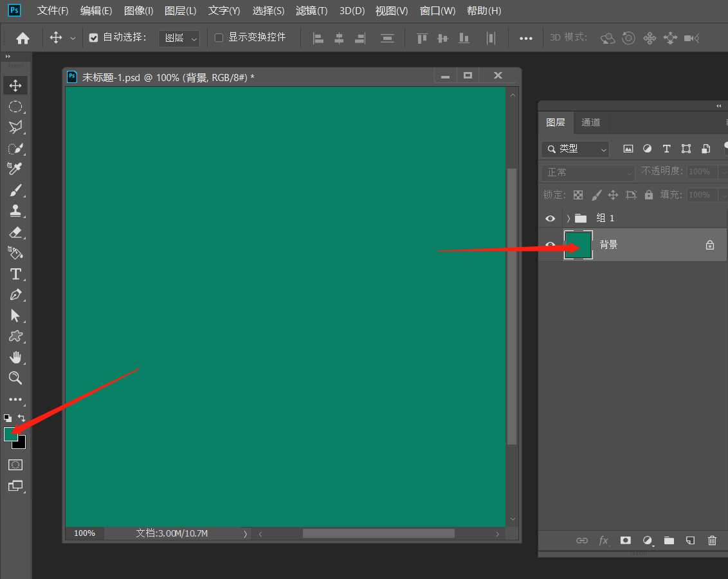Viewport: 728px width, 579px height.
Task: Toggle smart object layer filter
Action: click(x=705, y=149)
